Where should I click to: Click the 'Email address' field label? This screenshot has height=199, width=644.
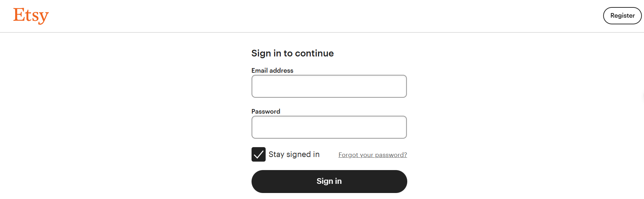click(272, 71)
